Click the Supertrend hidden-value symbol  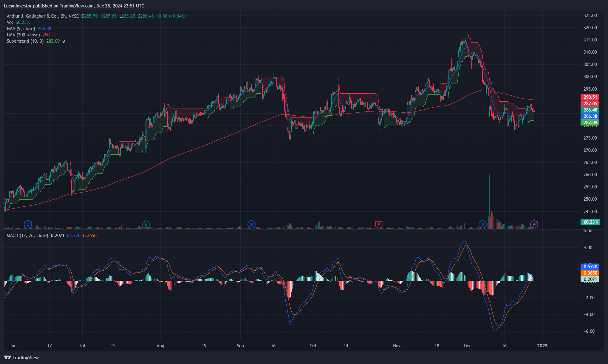click(64, 41)
